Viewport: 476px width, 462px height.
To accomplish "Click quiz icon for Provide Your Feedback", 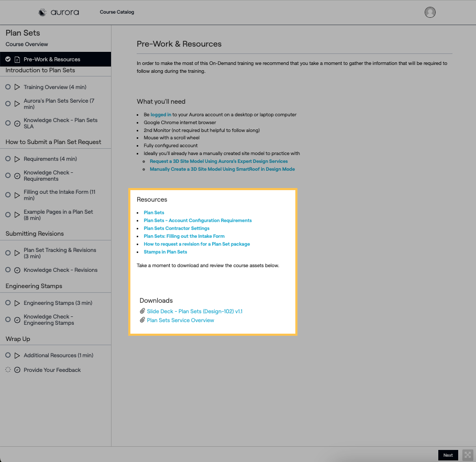I will 17,370.
